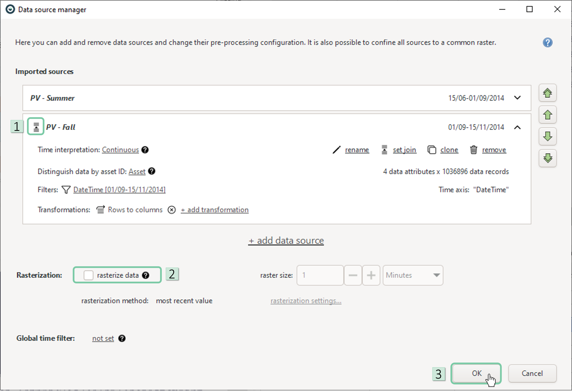
Task: Click + add data source link
Action: pyautogui.click(x=286, y=241)
